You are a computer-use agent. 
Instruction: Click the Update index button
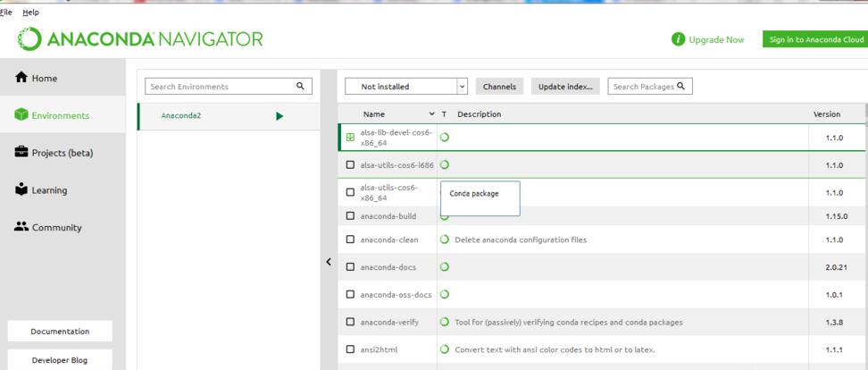[x=566, y=87]
